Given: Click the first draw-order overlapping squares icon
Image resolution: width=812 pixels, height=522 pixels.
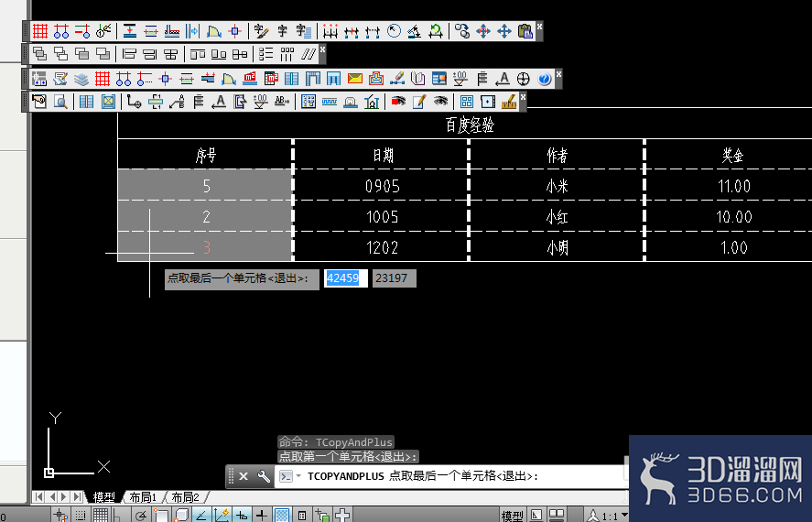Looking at the screenshot, I should tap(40, 53).
